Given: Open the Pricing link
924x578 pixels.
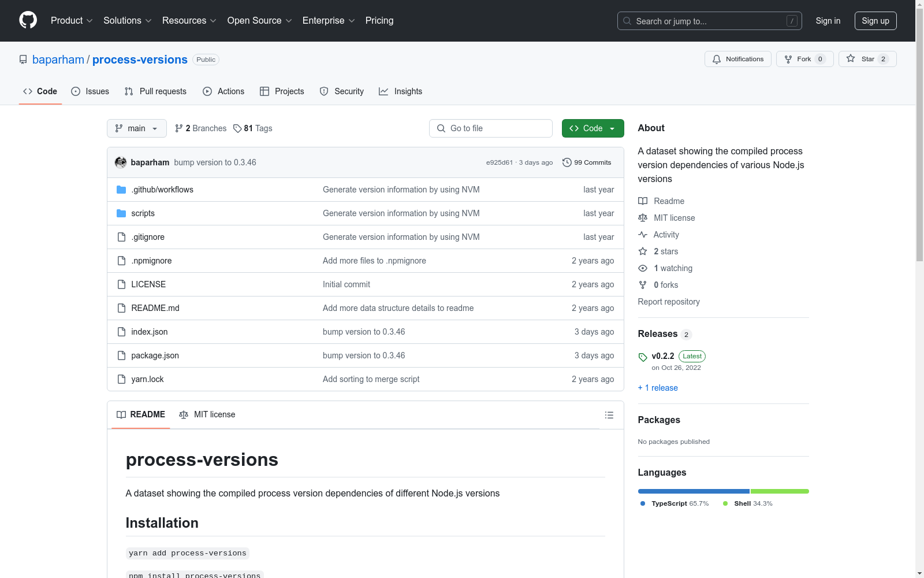Looking at the screenshot, I should (379, 20).
